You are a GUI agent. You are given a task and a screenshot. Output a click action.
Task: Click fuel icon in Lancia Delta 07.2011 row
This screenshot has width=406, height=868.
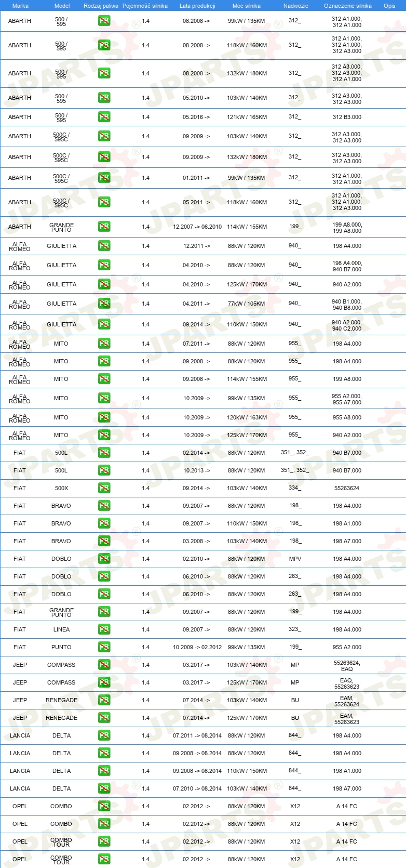tap(104, 735)
